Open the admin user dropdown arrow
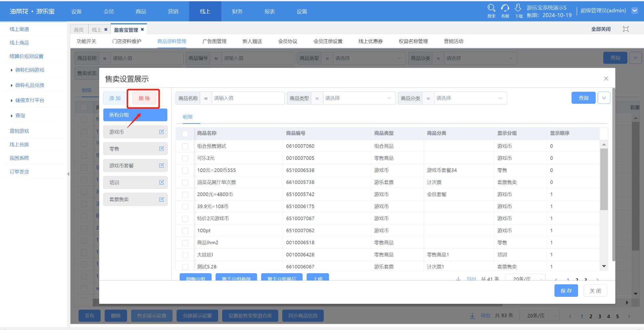This screenshot has width=644, height=330. (635, 11)
